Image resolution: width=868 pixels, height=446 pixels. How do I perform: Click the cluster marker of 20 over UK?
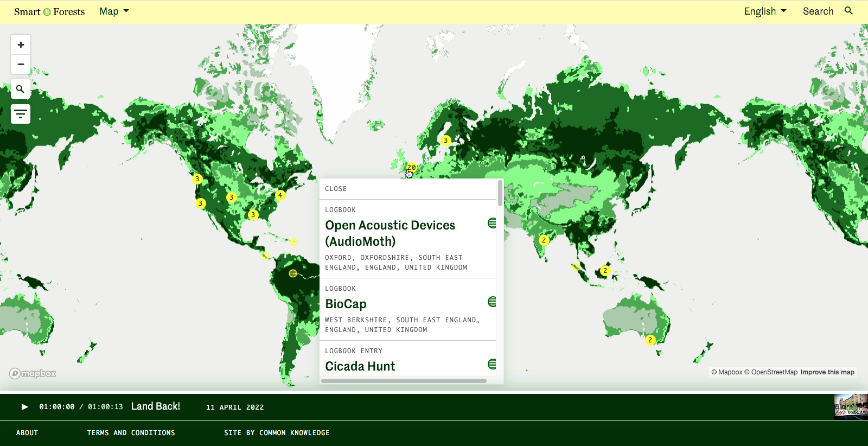[x=412, y=168]
